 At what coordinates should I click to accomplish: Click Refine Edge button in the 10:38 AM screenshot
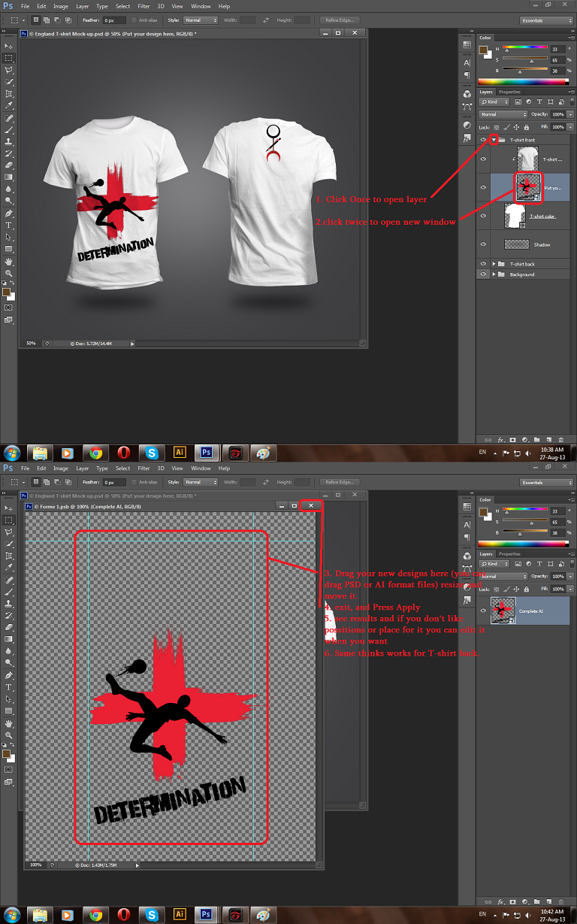[x=339, y=20]
